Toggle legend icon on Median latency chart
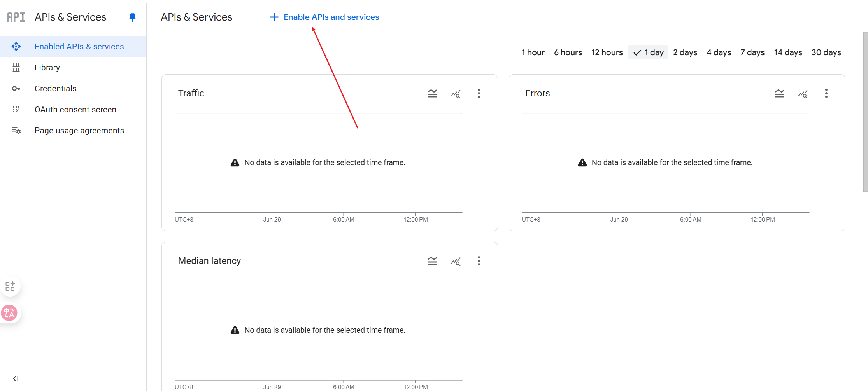868x391 pixels. pos(432,261)
